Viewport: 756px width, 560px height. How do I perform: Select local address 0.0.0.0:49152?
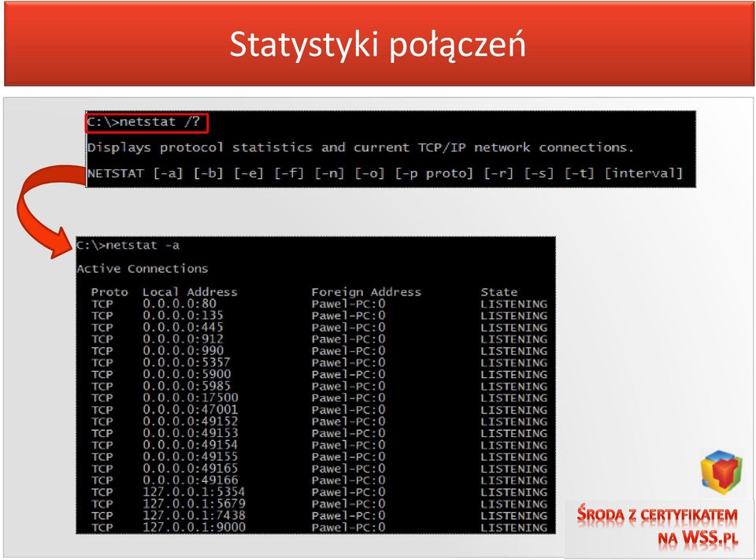(191, 421)
